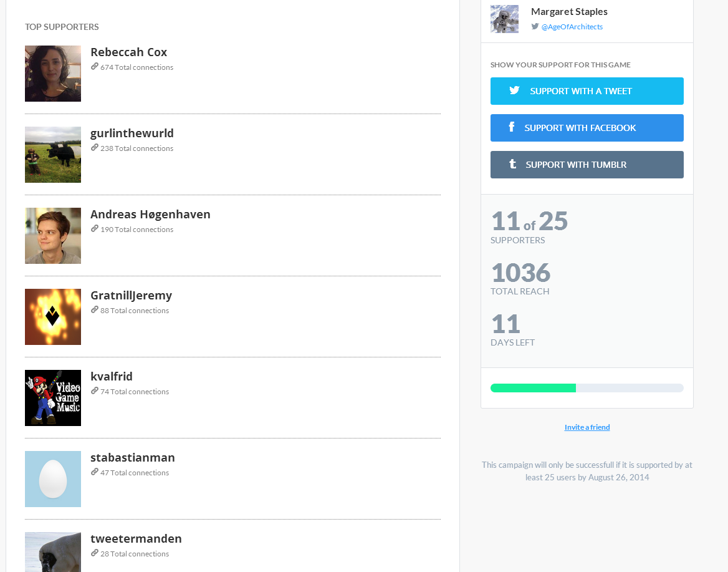Click the 88 Total connections text
Viewport: 728px width, 572px height.
(135, 311)
